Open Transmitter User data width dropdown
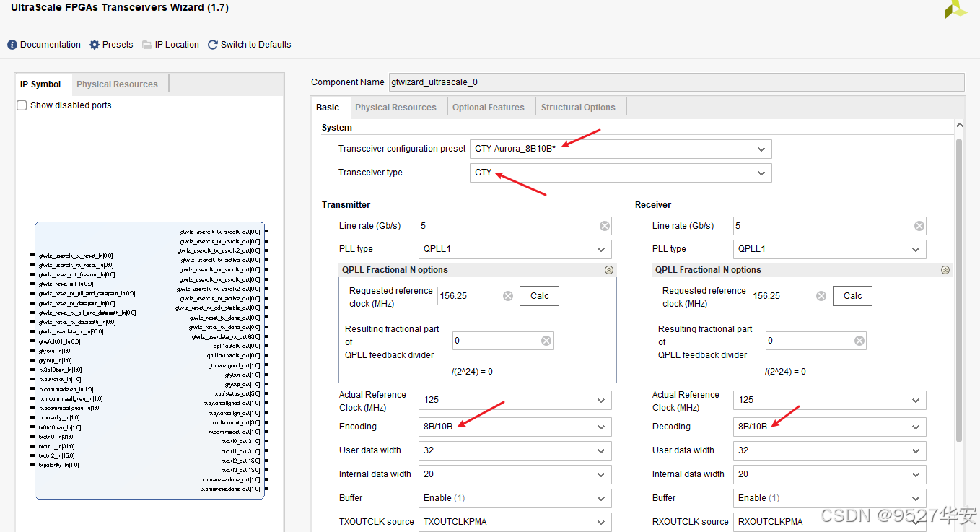The image size is (980, 532). [515, 450]
